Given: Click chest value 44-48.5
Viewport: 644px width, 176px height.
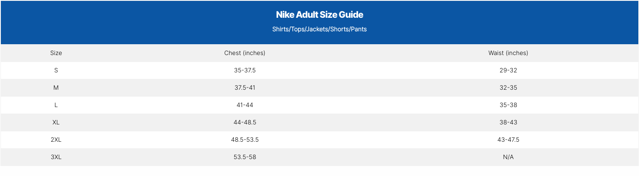Looking at the screenshot, I should [245, 122].
